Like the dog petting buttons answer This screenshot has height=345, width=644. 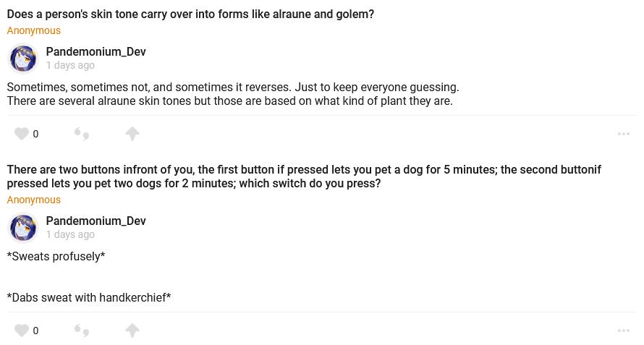tap(22, 331)
